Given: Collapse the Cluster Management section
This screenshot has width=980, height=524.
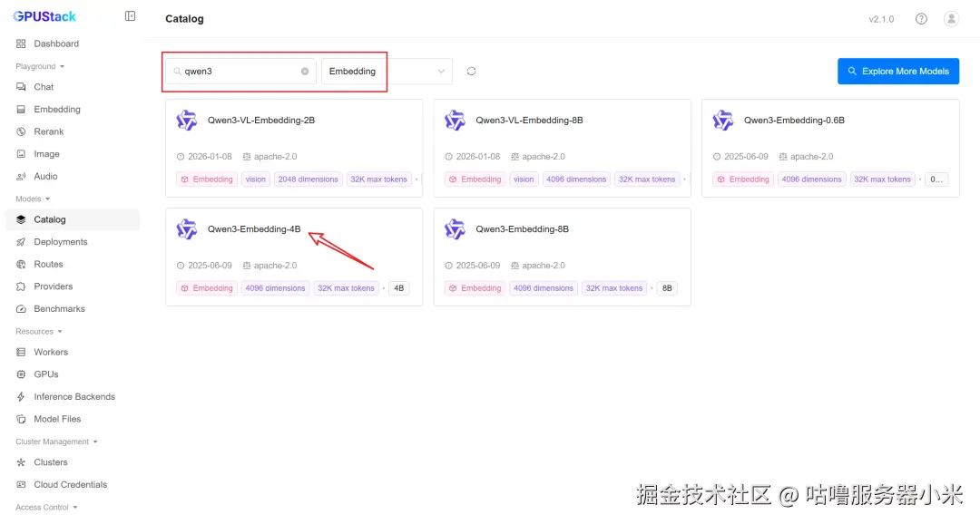Looking at the screenshot, I should point(56,442).
